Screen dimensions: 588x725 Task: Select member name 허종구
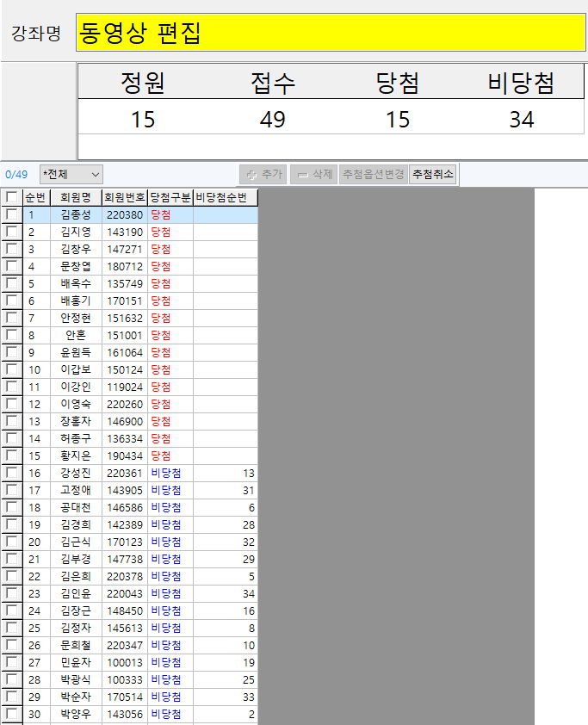pyautogui.click(x=76, y=439)
